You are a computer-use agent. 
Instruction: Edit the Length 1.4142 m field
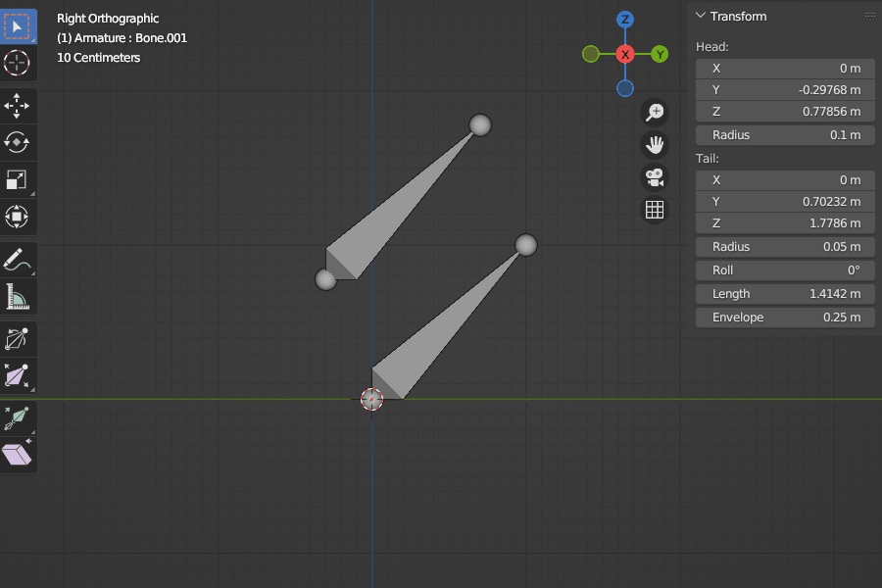point(785,294)
